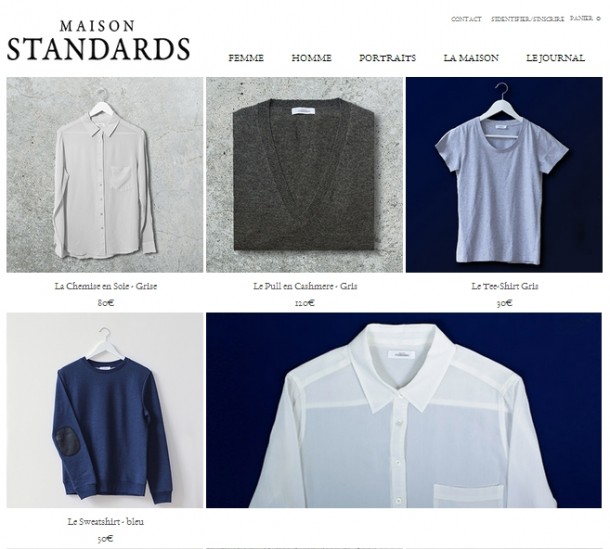Open the Femme menu

246,58
